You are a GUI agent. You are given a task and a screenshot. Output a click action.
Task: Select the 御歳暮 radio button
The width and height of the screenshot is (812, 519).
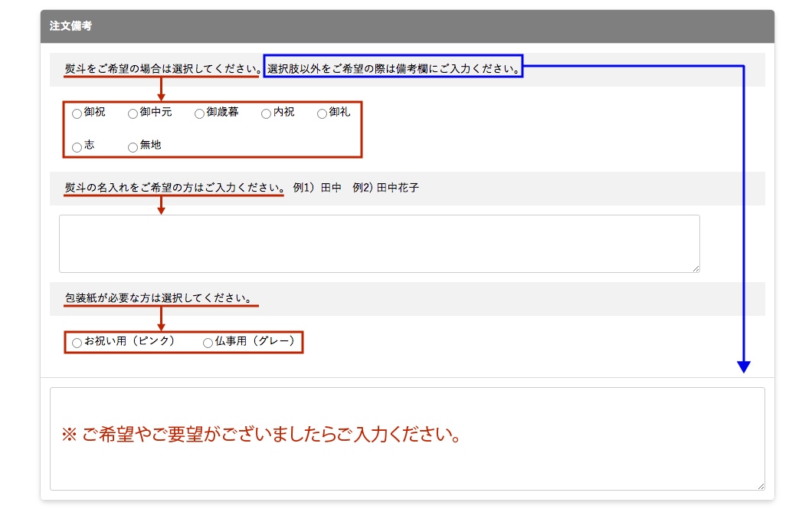199,113
